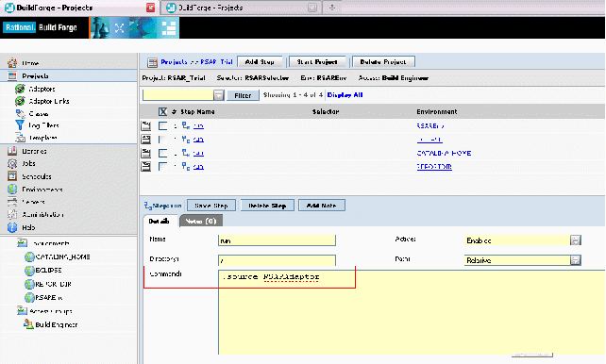Click the Add Step button
606x364 pixels.
(x=260, y=61)
